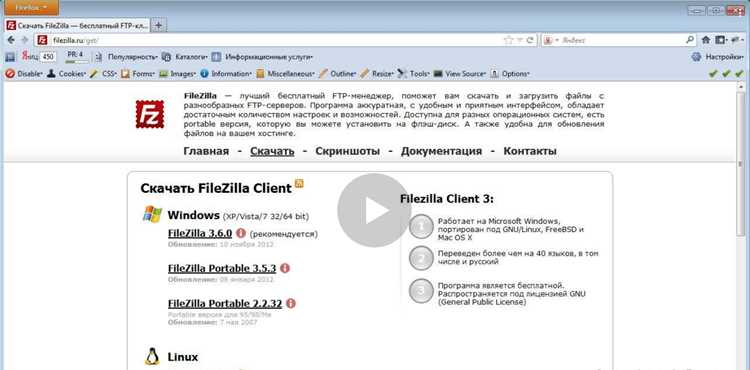The height and width of the screenshot is (370, 750).
Task: Open the bookmarks icon next to Home
Action: pyautogui.click(x=720, y=40)
